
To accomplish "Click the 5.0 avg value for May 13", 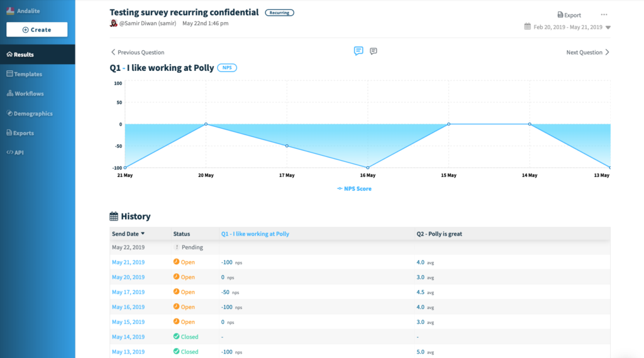I will tap(425, 352).
